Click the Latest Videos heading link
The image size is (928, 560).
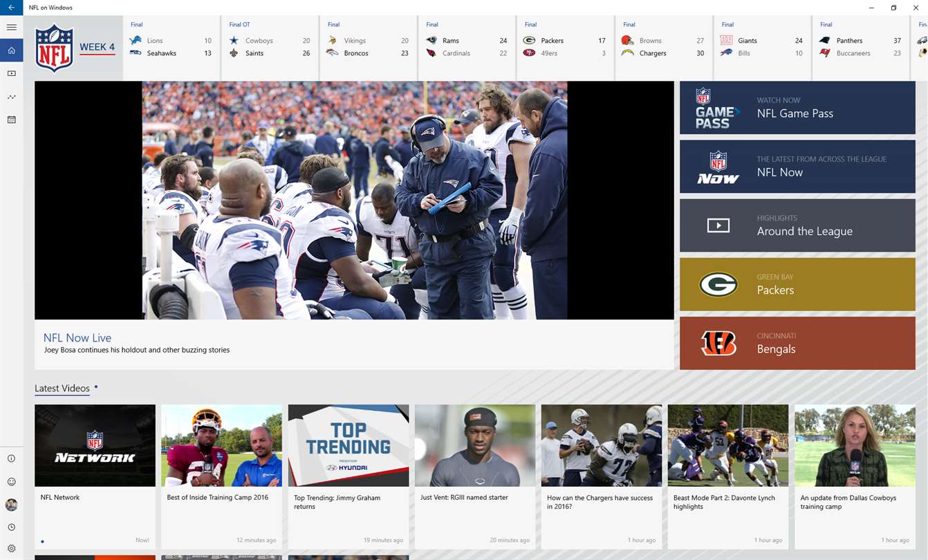point(62,389)
